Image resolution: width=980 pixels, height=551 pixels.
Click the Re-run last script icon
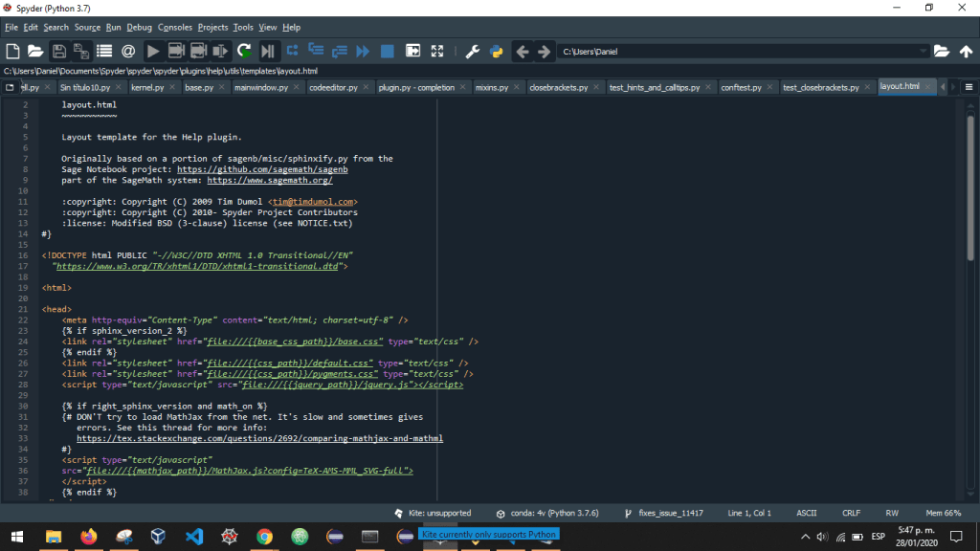[x=245, y=51]
